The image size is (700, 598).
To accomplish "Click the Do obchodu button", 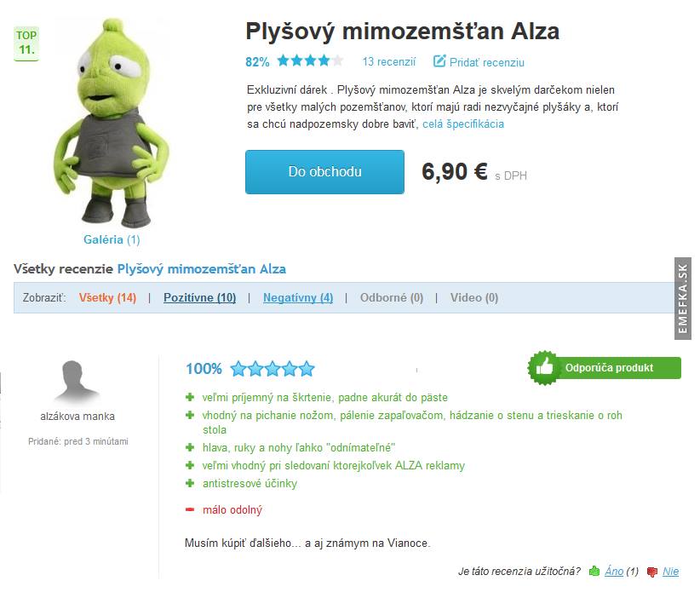I will click(x=324, y=172).
